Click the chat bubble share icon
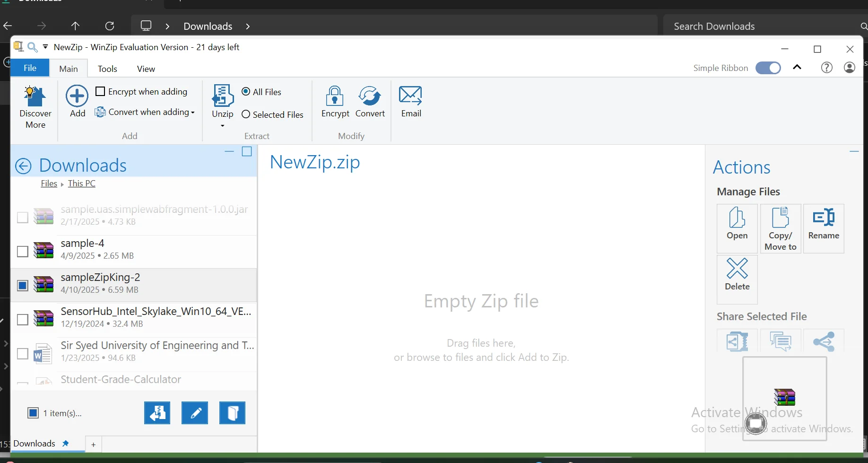The width and height of the screenshot is (868, 463). tap(781, 341)
